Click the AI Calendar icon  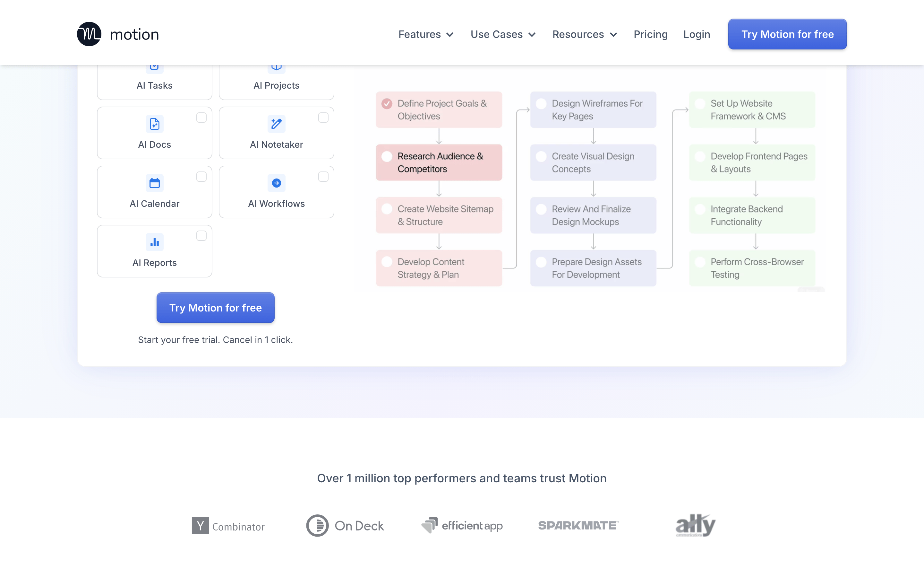pyautogui.click(x=154, y=183)
